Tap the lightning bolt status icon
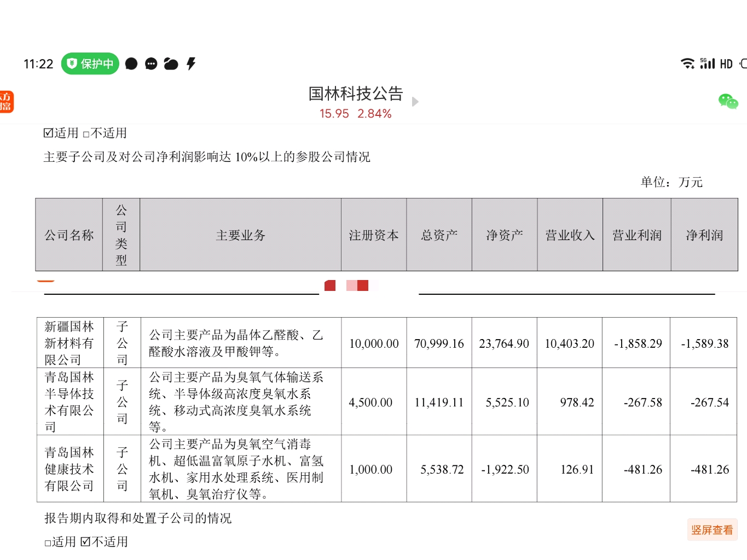Screen dimensions: 747x560 [x=191, y=64]
